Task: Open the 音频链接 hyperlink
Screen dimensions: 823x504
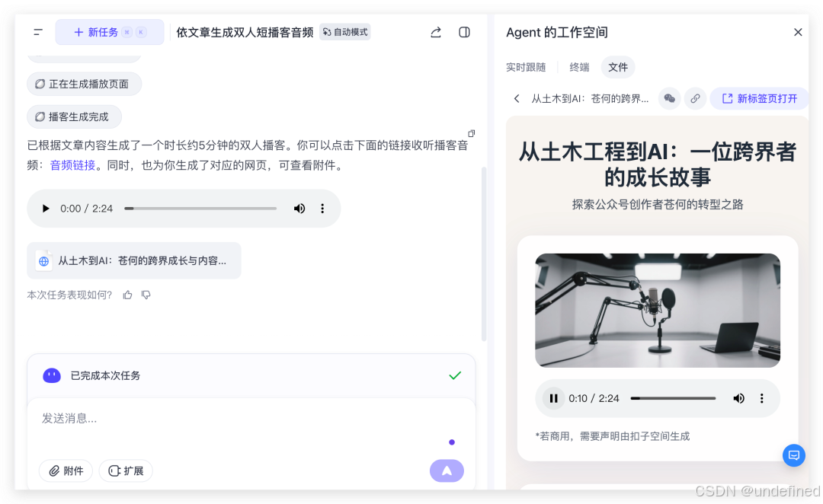Action: (x=72, y=165)
